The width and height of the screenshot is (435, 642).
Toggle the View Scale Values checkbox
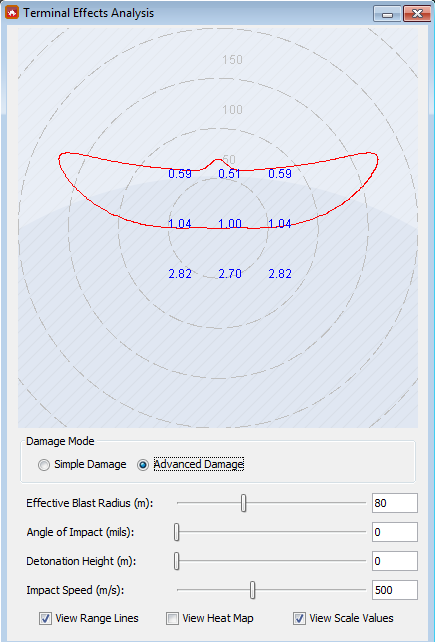coord(299,618)
